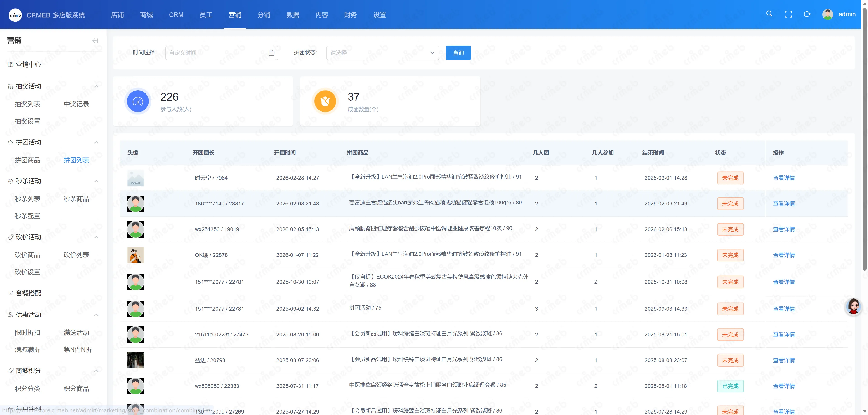This screenshot has height=415, width=868.
Task: Click the blue participants gauge icon
Action: click(x=138, y=101)
